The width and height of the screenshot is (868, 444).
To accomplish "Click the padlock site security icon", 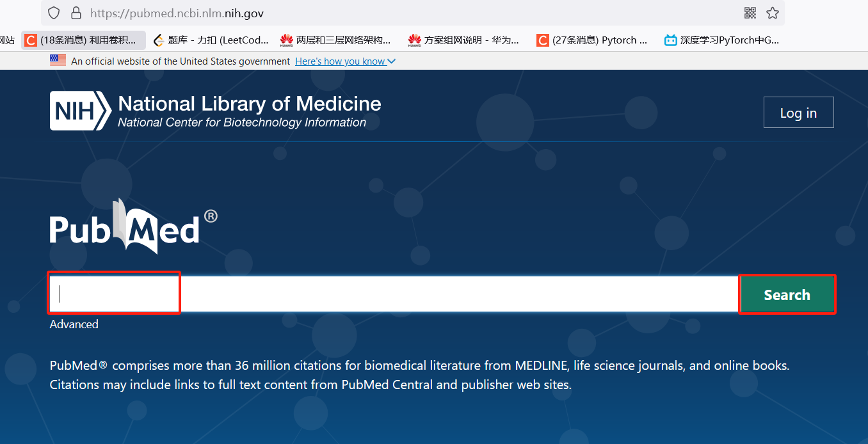I will tap(76, 13).
